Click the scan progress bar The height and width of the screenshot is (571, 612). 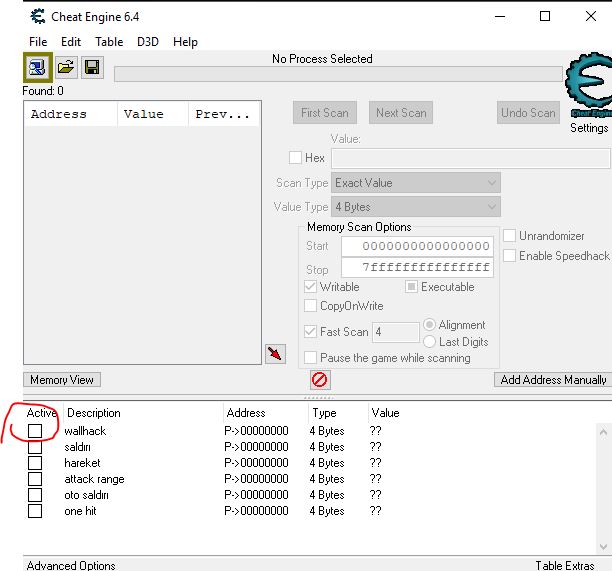338,74
